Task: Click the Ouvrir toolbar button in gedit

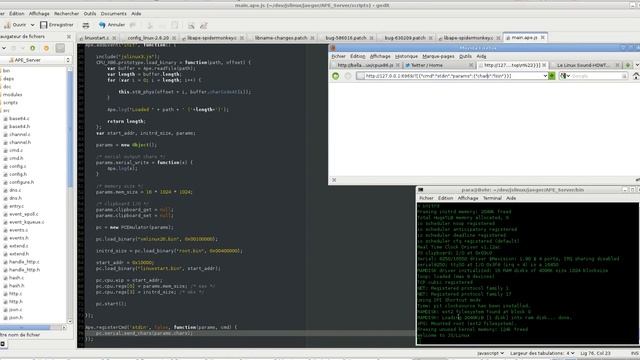Action: pos(15,25)
